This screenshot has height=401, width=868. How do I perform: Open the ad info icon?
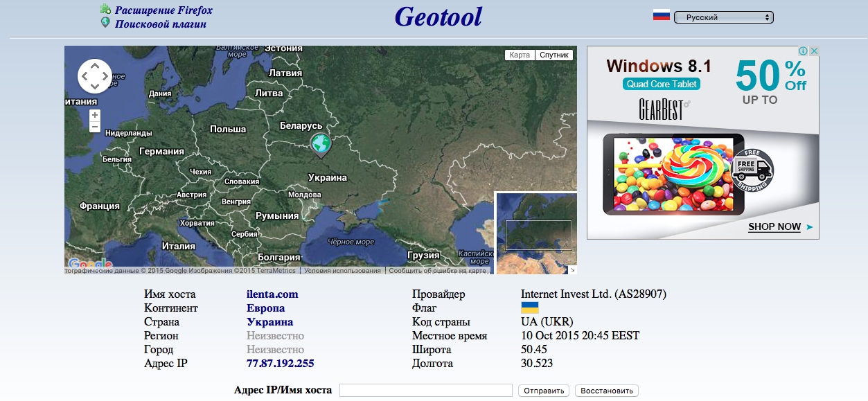[803, 51]
